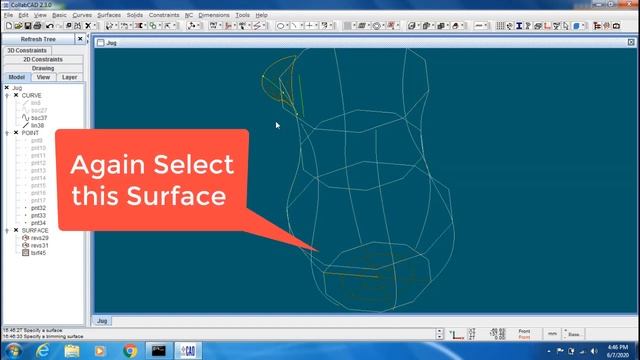Select pnt32 in the model tree
The image size is (640, 360).
click(38, 208)
